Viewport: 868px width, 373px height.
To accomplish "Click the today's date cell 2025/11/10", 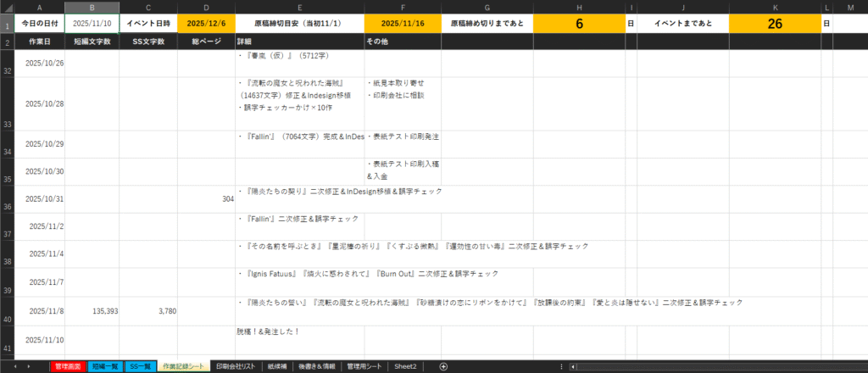I will [x=92, y=24].
